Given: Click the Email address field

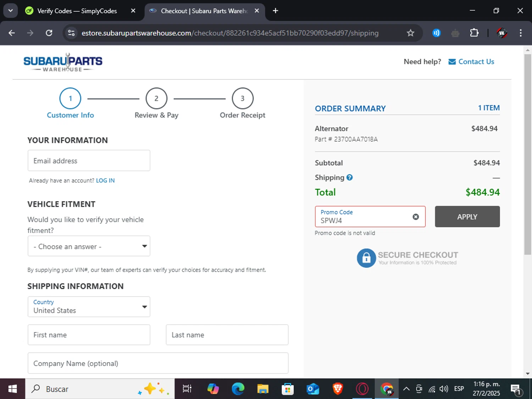Looking at the screenshot, I should (x=89, y=161).
